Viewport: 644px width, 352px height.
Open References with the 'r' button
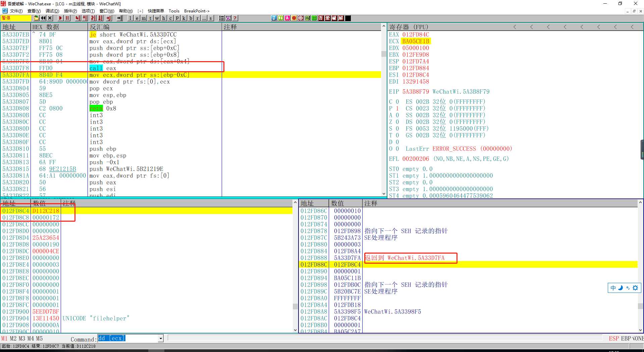tap(198, 18)
